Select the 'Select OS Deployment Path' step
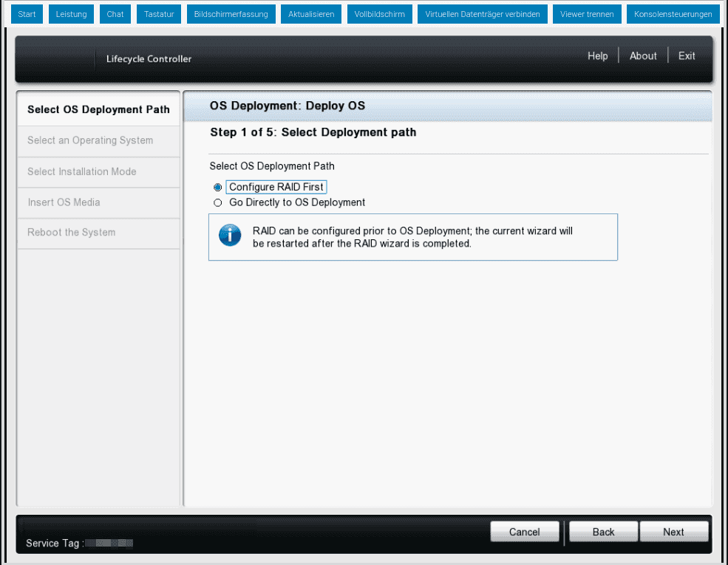Image resolution: width=728 pixels, height=565 pixels. coord(98,109)
